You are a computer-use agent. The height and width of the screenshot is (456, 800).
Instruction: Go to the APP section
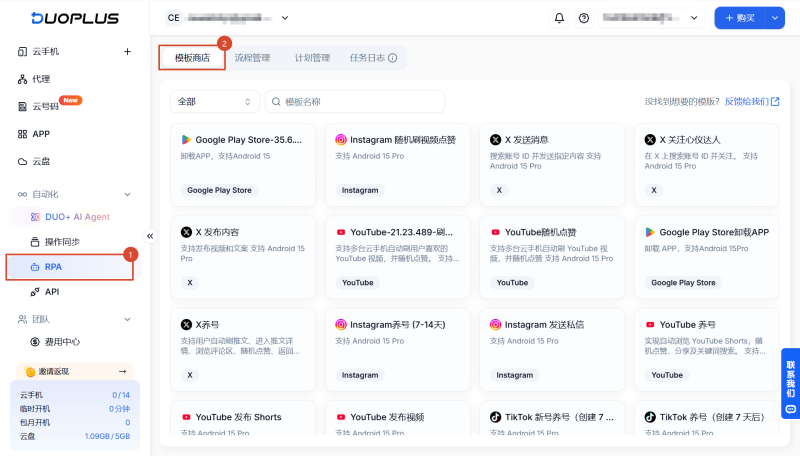(x=41, y=134)
